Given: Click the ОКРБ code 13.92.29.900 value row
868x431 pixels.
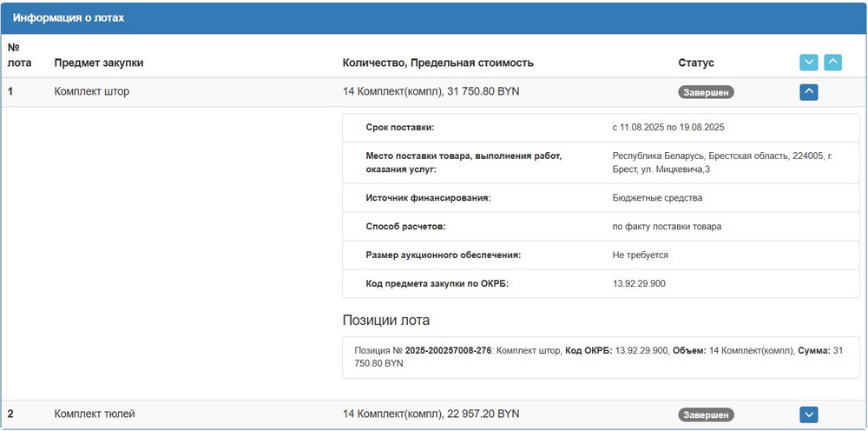Looking at the screenshot, I should coord(640,284).
